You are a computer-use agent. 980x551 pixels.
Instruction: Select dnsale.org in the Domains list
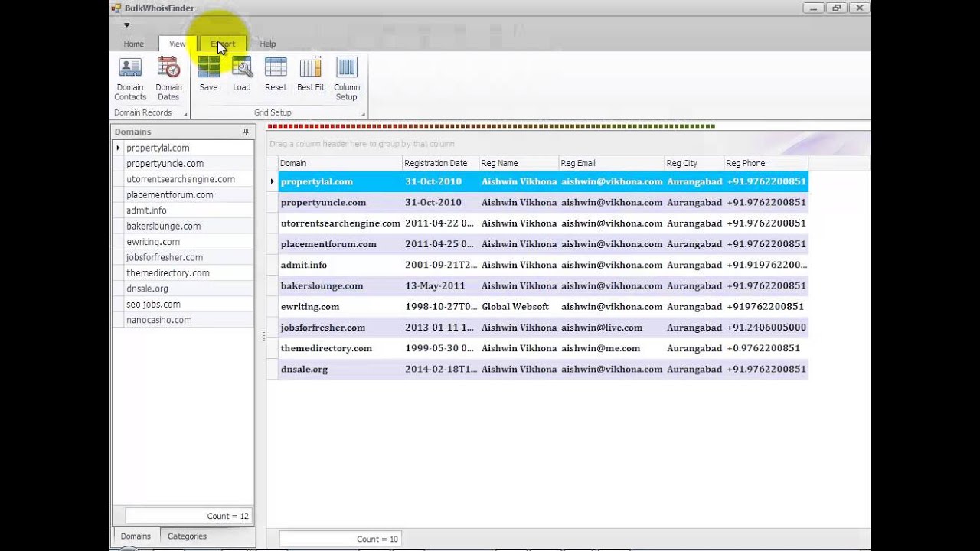tap(188, 289)
